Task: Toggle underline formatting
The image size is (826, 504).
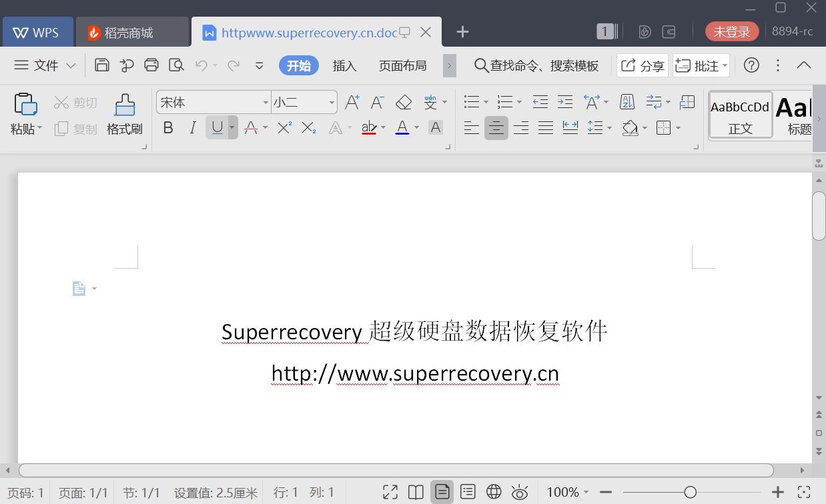Action: point(217,127)
